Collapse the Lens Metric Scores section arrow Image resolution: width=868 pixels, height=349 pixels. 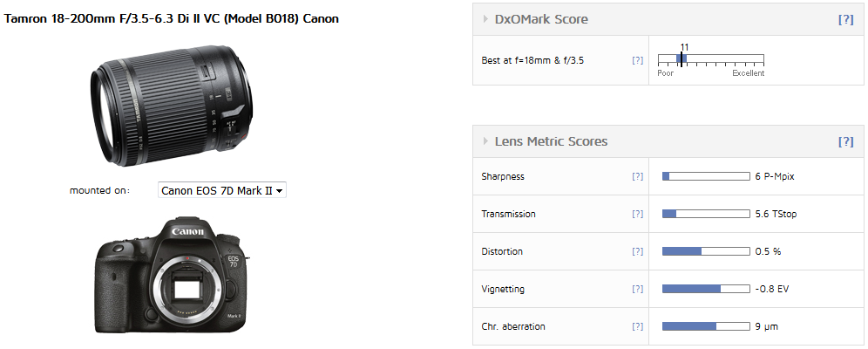click(485, 142)
